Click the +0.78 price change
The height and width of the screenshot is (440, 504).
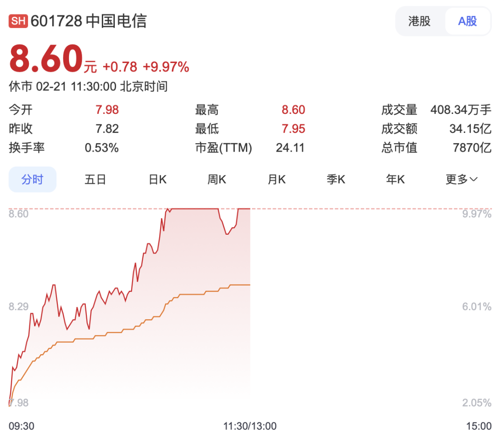[x=120, y=67]
